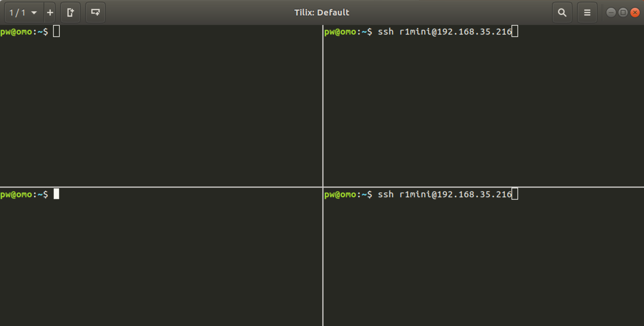The width and height of the screenshot is (644, 326).
Task: Click the Tilix: Default window title
Action: pyautogui.click(x=322, y=13)
